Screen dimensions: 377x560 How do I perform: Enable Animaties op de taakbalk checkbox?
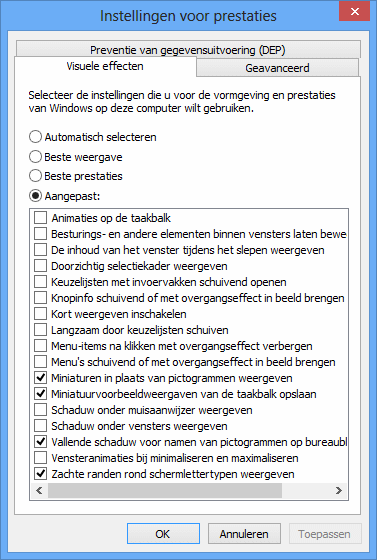click(40, 218)
